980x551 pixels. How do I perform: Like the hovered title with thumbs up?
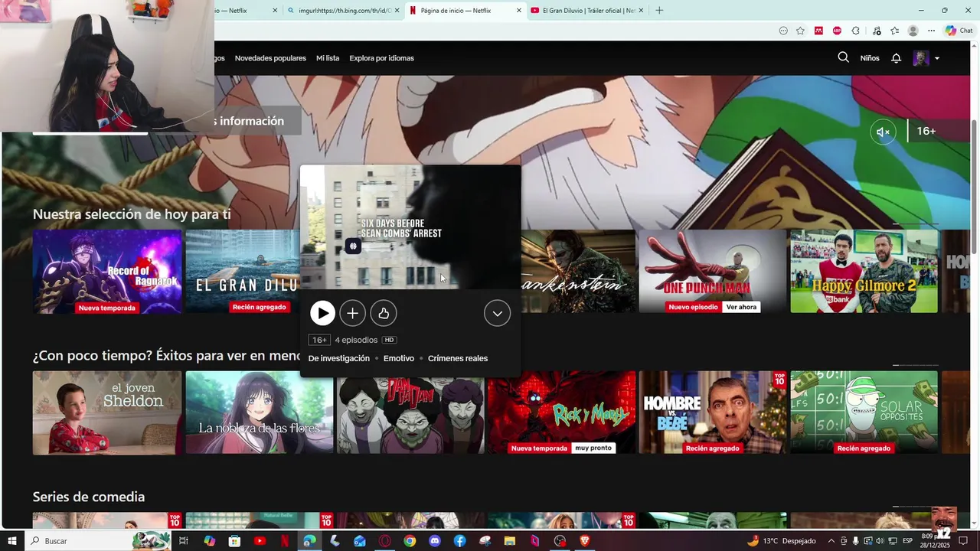pyautogui.click(x=384, y=313)
